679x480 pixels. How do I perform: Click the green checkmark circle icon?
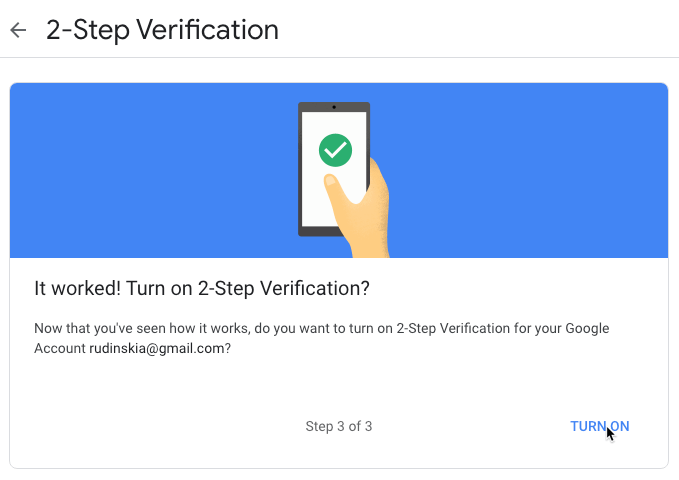[x=335, y=150]
